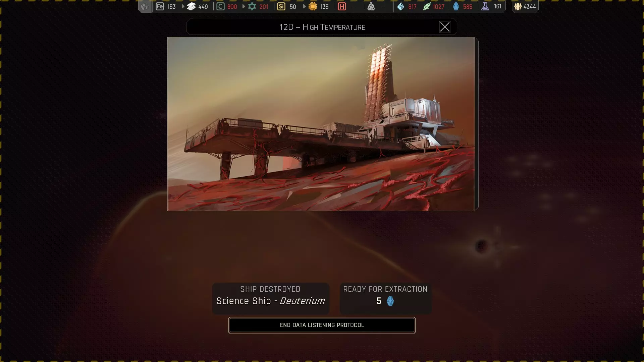Viewport: 644px width, 362px height.
Task: Click the polymer gear resource icon
Action: point(252,6)
